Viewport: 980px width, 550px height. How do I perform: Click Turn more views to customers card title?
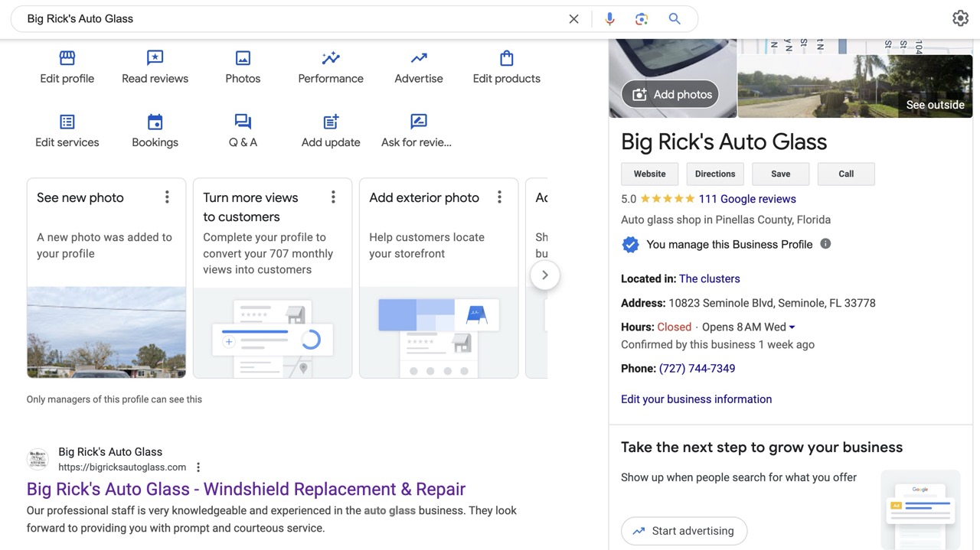tap(250, 207)
